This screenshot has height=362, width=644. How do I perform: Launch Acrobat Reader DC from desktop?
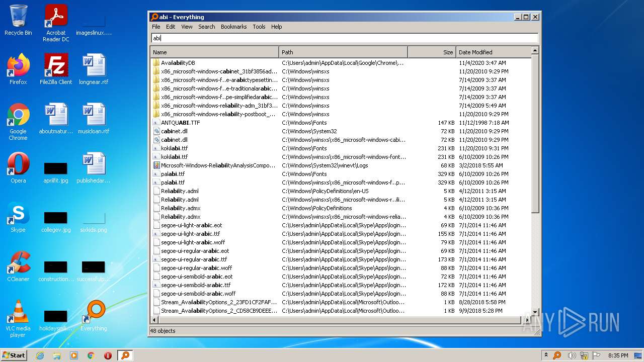coord(56,23)
